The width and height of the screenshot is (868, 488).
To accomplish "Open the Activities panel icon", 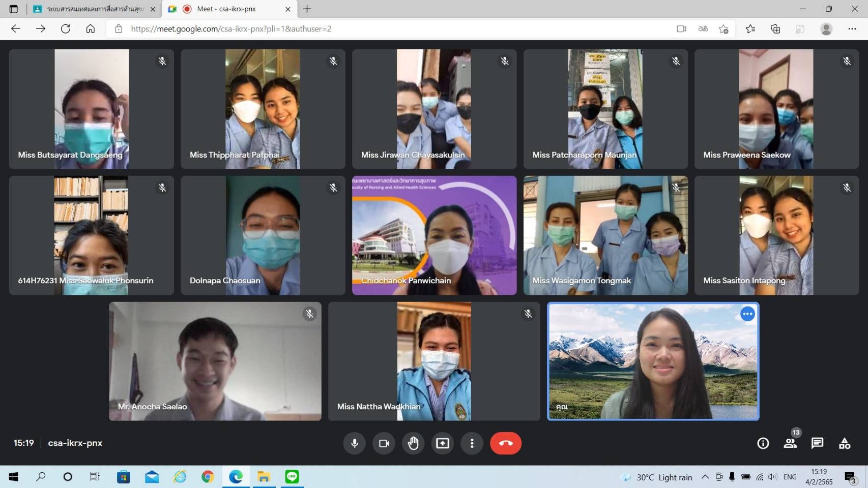I will pyautogui.click(x=845, y=443).
